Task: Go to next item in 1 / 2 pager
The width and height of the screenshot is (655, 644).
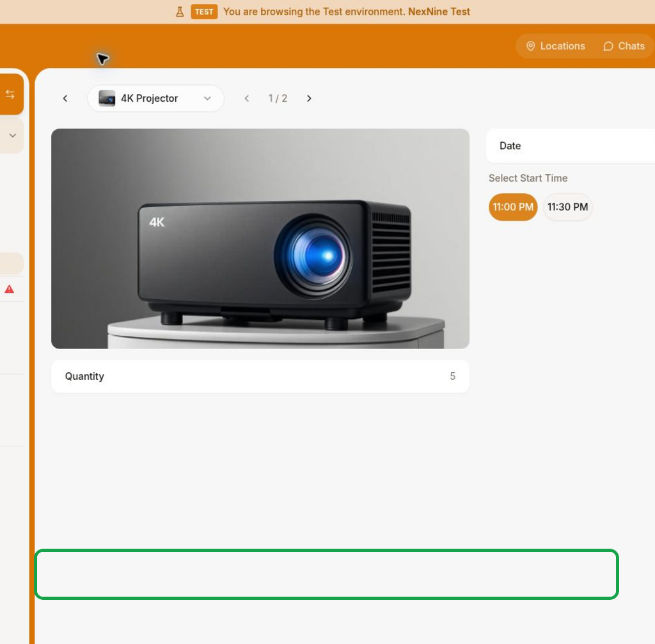Action: point(309,98)
